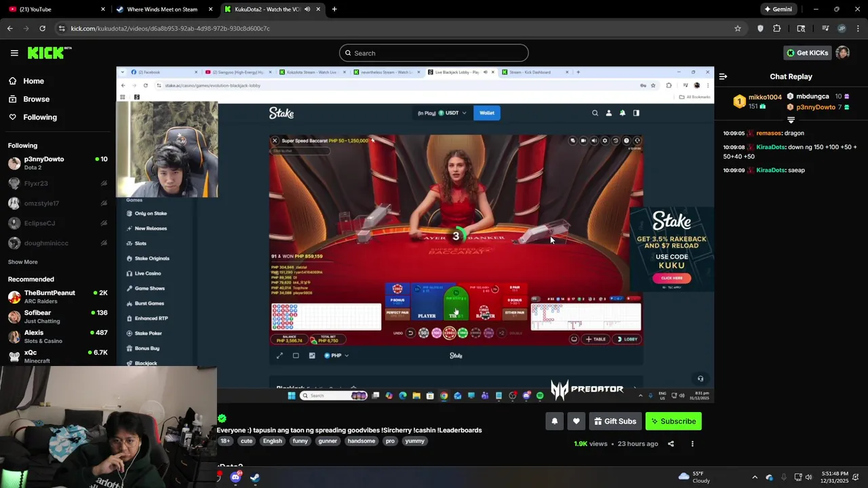Open Sofibear recommended channel
868x488 pixels.
(x=58, y=317)
